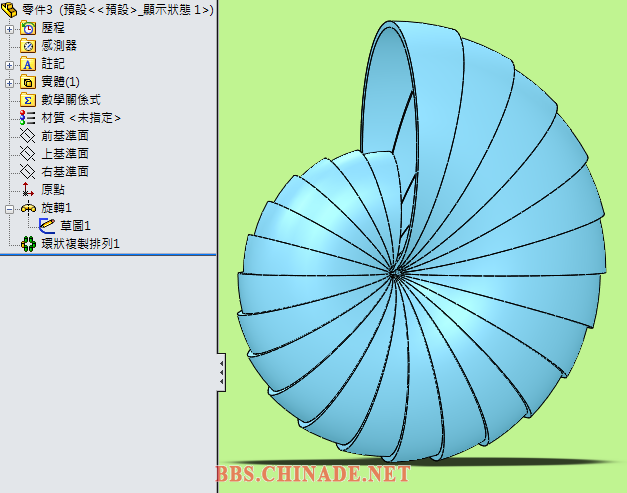This screenshot has height=493, width=627.
Task: Expand the 註記 node
Action: [9, 65]
